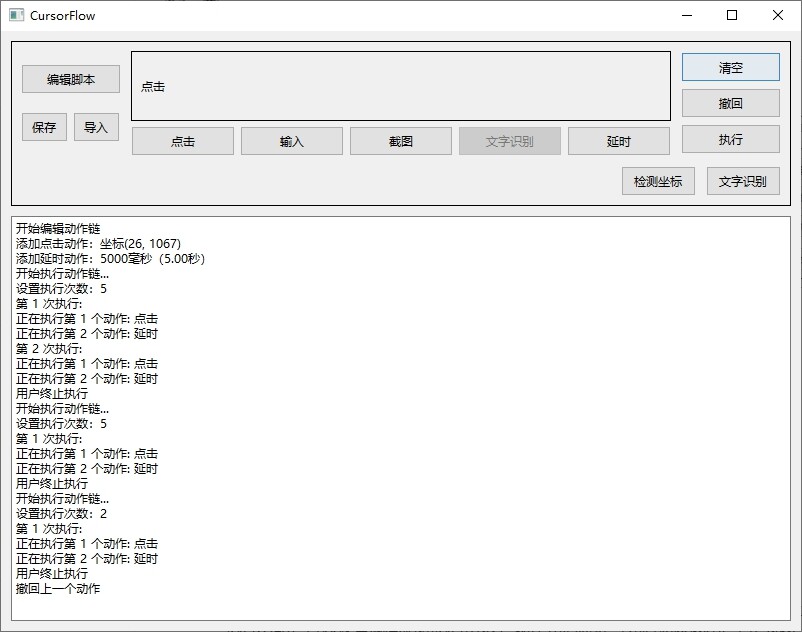Click the 导入 button
This screenshot has height=632, width=802.
(x=96, y=127)
